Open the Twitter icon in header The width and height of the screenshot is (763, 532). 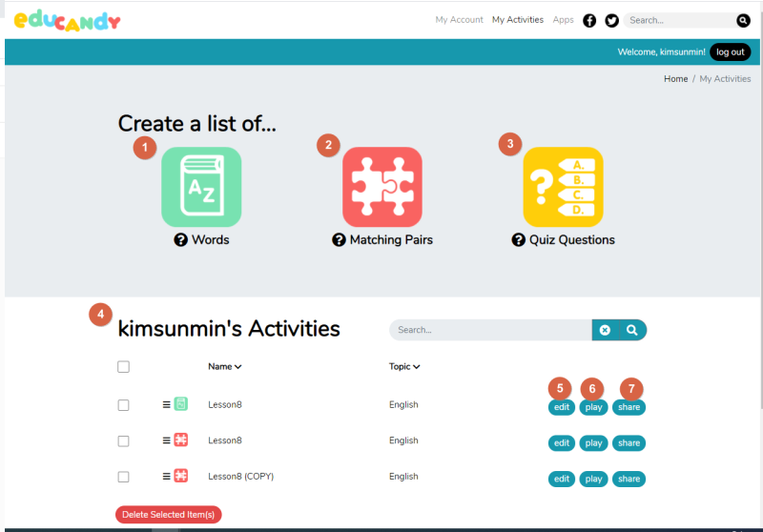point(611,20)
